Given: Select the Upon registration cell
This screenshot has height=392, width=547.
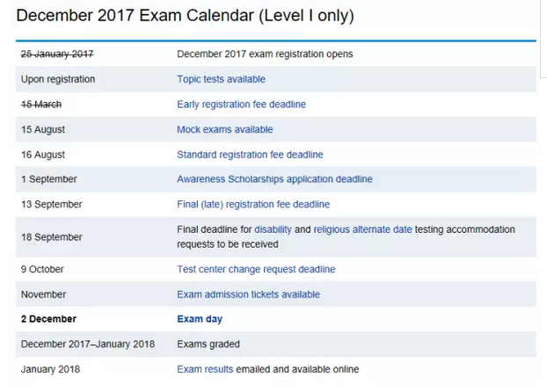Looking at the screenshot, I should 58,79.
